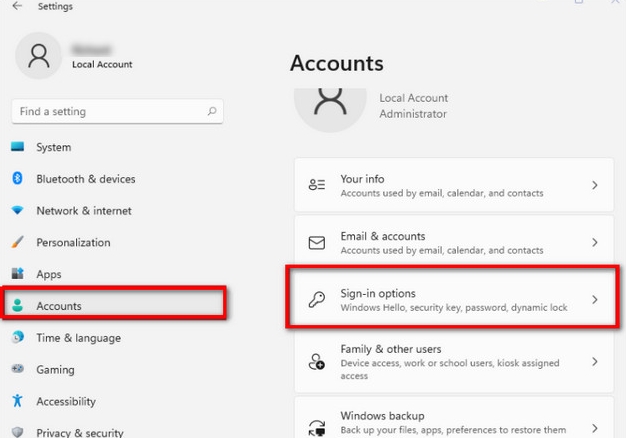Click the Gaming controller icon
626x438 pixels.
[x=18, y=369]
